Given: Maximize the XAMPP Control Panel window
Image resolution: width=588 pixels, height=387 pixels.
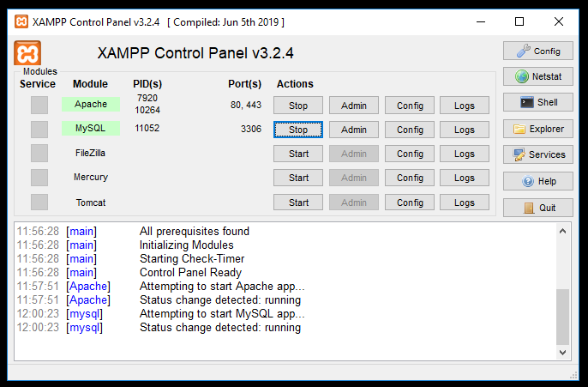Looking at the screenshot, I should [519, 21].
